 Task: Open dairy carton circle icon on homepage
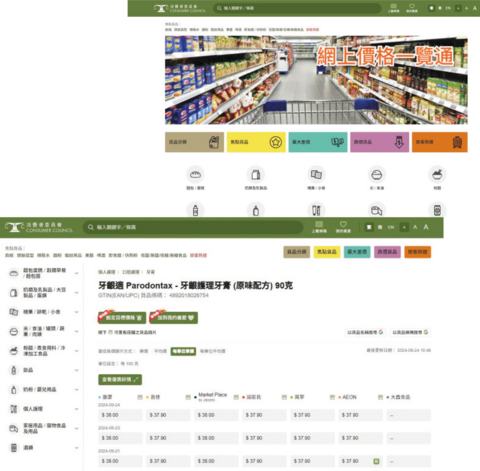coord(256,174)
